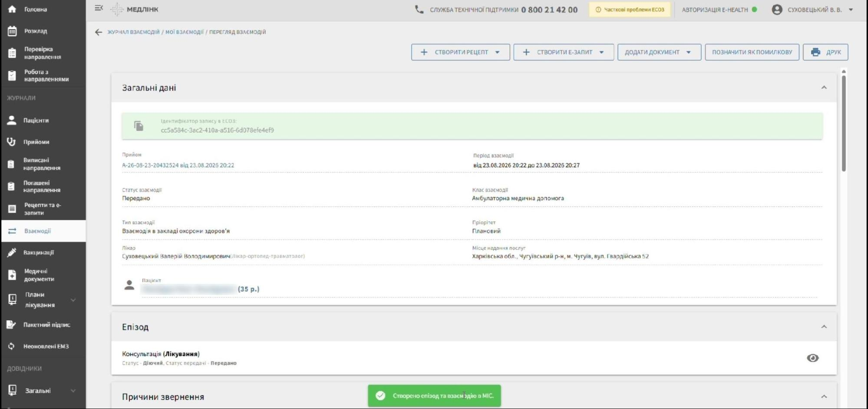This screenshot has width=868, height=409.
Task: Click the Друк print button
Action: click(x=825, y=52)
